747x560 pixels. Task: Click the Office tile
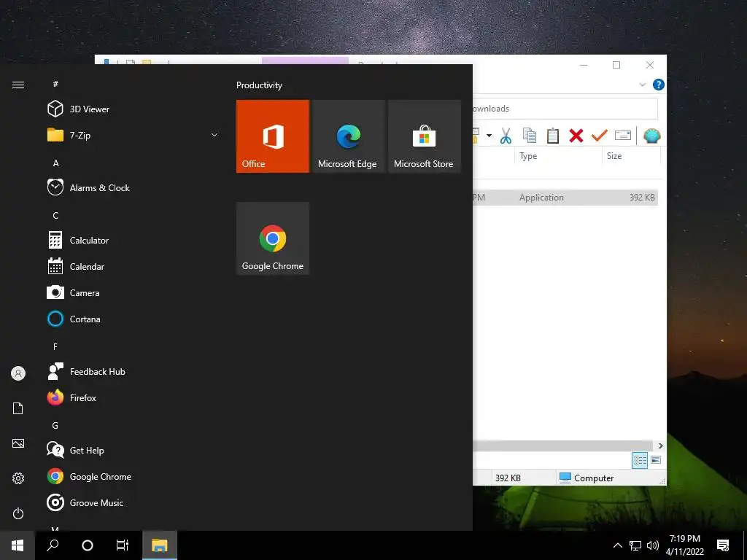tap(273, 136)
